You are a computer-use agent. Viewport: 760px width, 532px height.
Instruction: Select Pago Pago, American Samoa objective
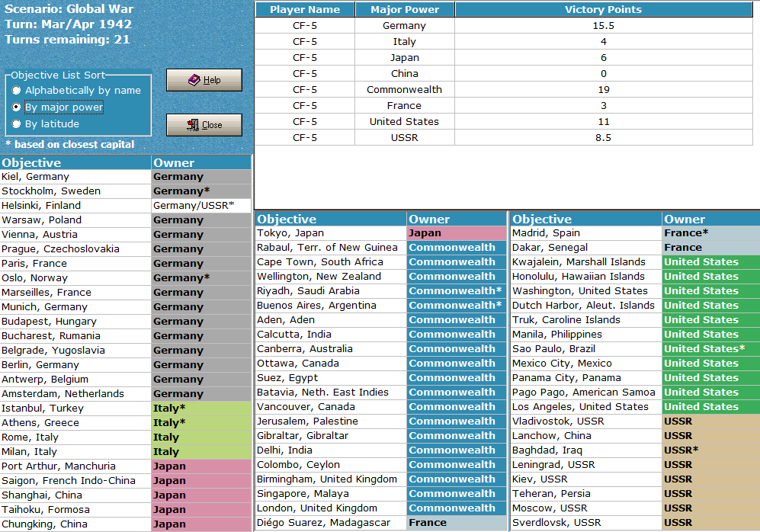click(x=586, y=393)
